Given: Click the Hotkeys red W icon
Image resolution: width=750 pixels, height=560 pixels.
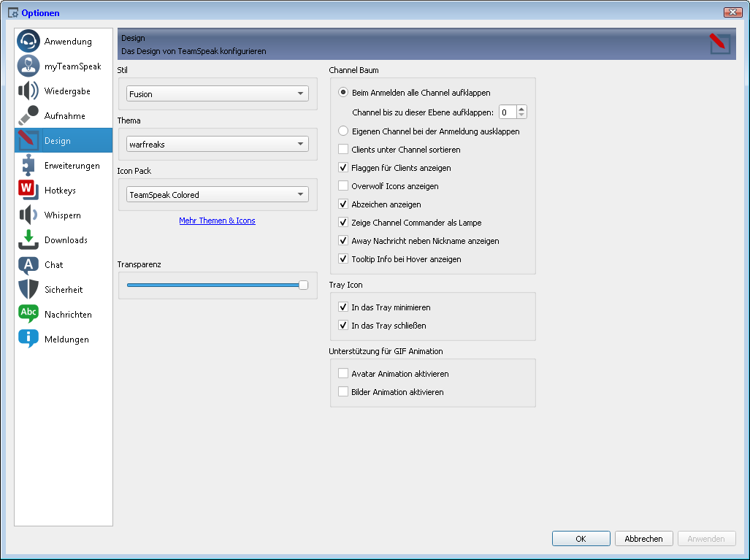Looking at the screenshot, I should 28,190.
